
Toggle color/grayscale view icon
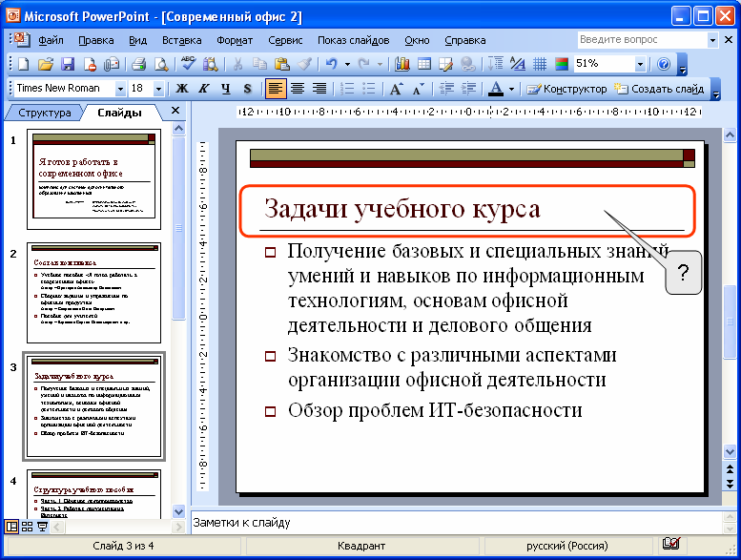click(x=562, y=64)
